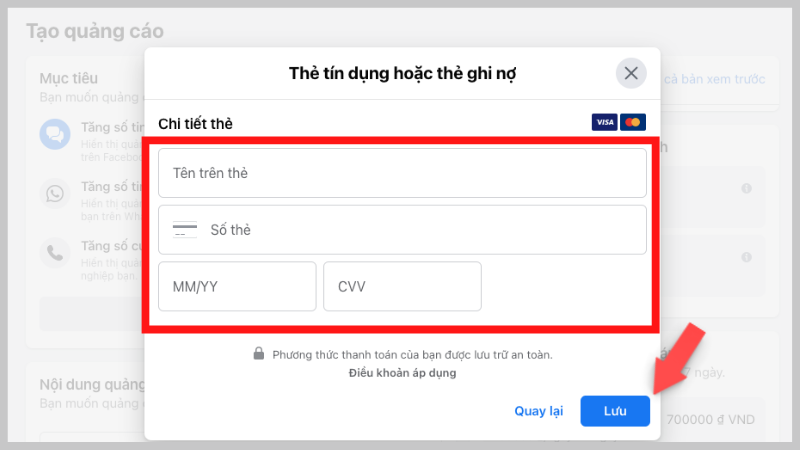Click the upper info icon at right
Viewport: 800px width, 450px height.
coord(746,188)
